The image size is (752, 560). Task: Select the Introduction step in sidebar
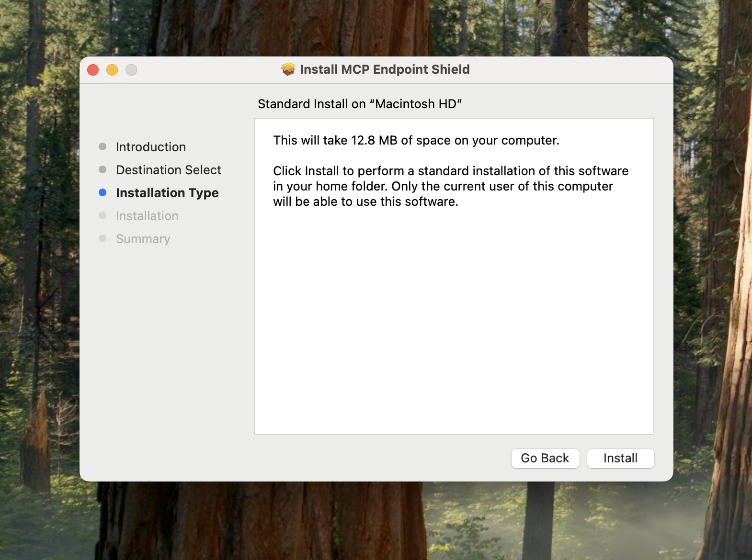pos(151,147)
